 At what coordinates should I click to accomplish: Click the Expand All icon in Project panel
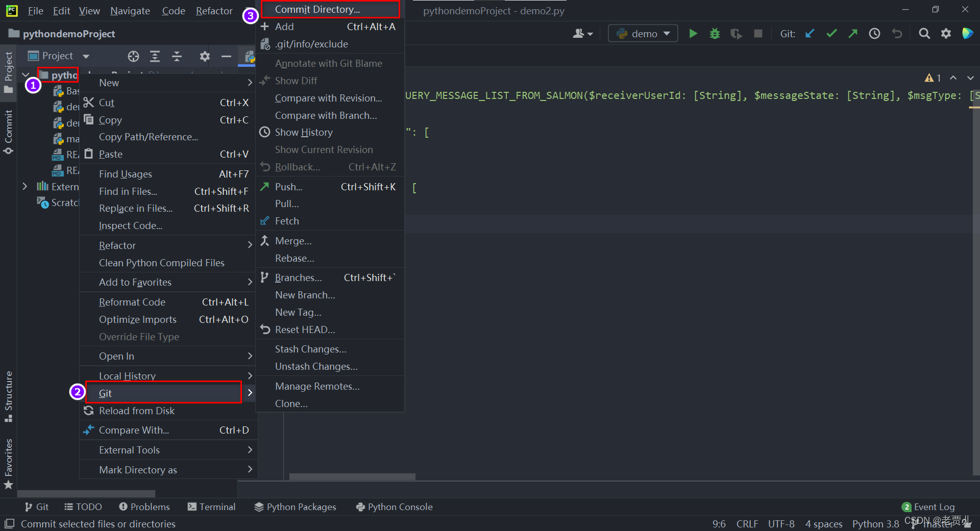[155, 56]
